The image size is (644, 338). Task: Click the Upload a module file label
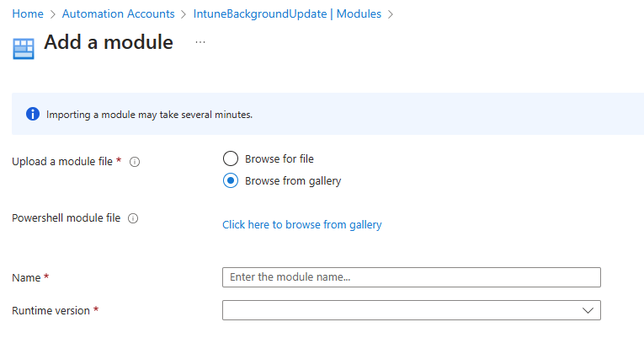(62, 161)
